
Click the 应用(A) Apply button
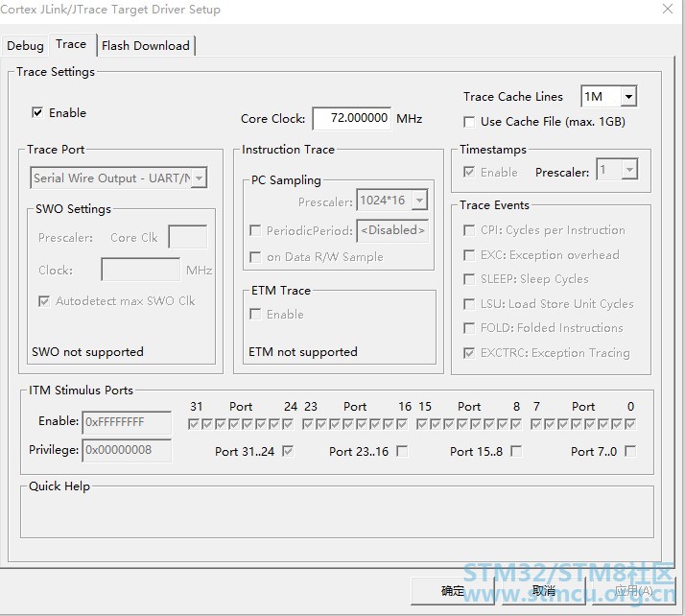633,591
